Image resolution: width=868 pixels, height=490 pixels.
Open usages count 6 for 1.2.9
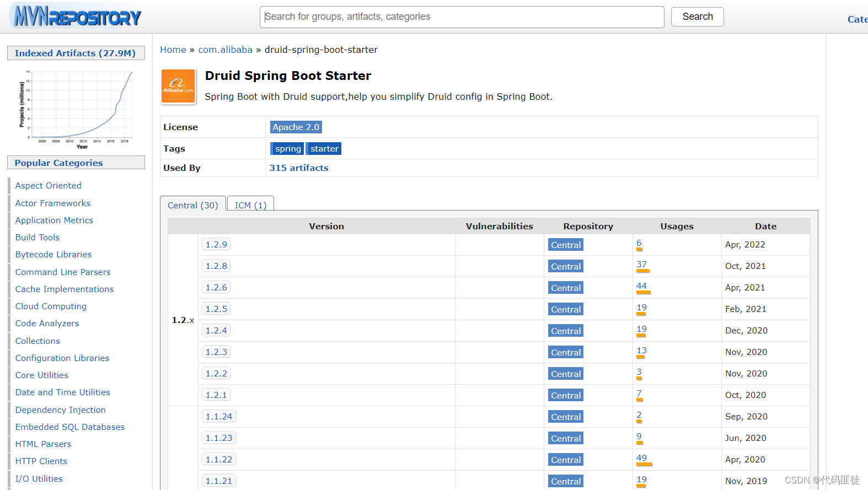coord(639,243)
